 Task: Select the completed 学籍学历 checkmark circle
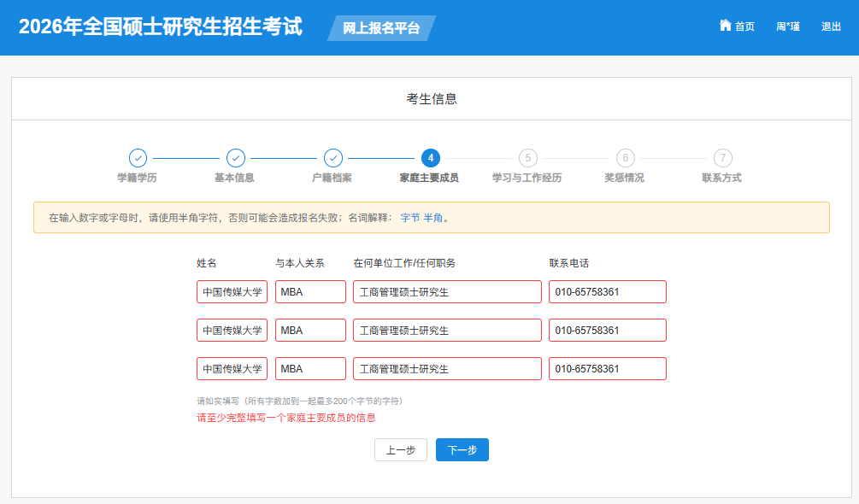[x=138, y=158]
